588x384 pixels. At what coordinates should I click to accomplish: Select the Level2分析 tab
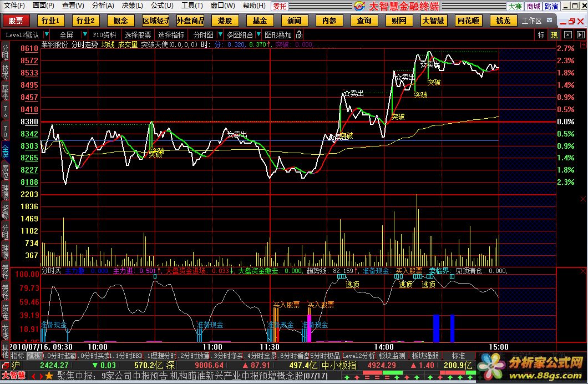358,356
